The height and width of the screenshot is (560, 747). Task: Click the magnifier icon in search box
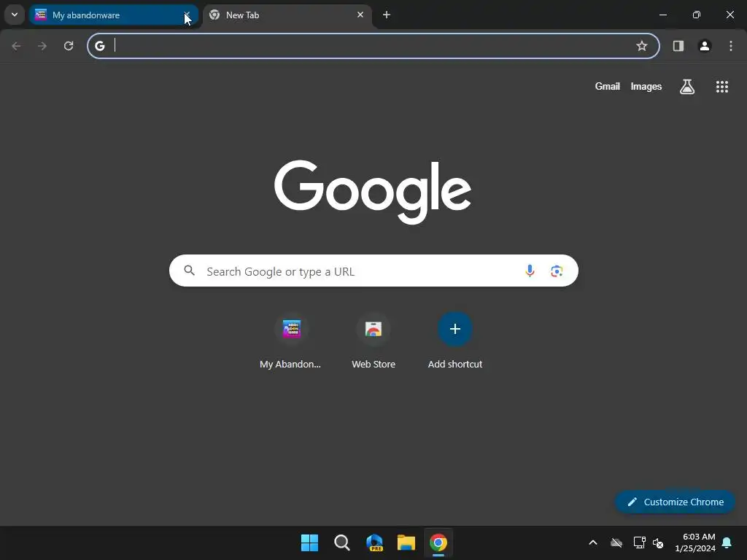tap(189, 271)
